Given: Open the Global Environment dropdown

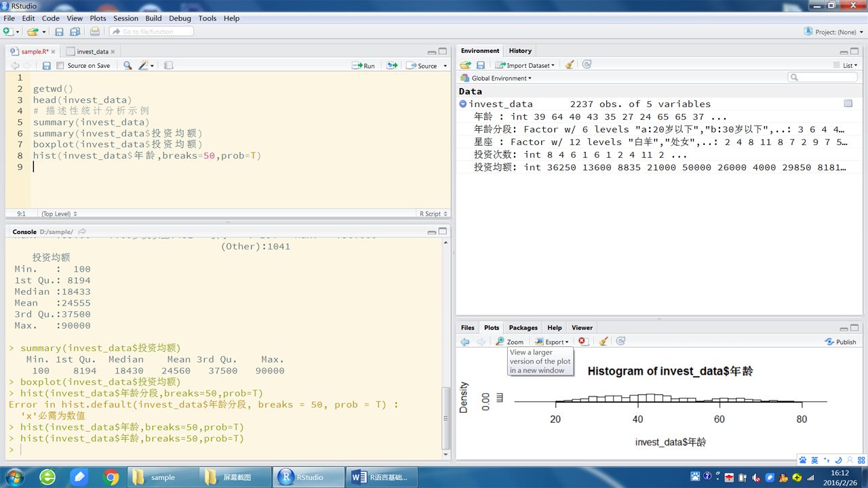Looking at the screenshot, I should (x=496, y=78).
